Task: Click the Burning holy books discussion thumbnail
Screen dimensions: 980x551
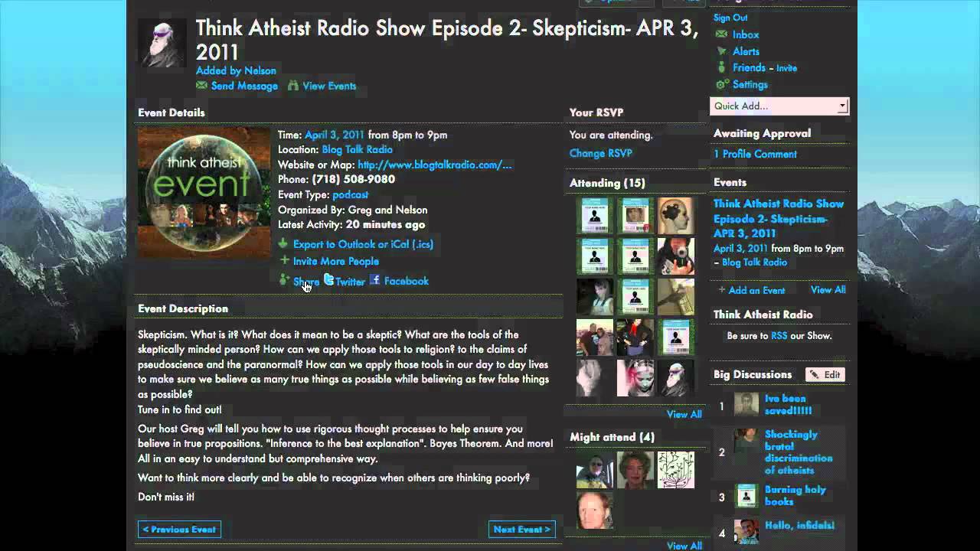Action: [746, 495]
